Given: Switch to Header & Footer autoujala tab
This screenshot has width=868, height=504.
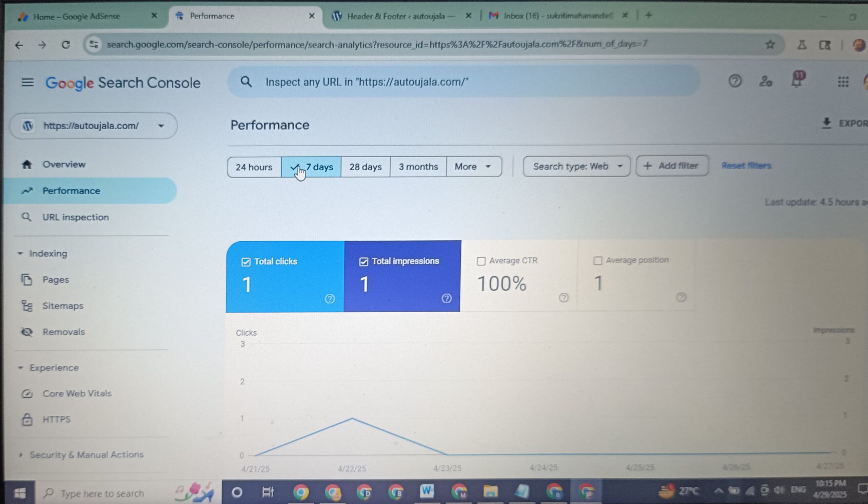Looking at the screenshot, I should [401, 16].
